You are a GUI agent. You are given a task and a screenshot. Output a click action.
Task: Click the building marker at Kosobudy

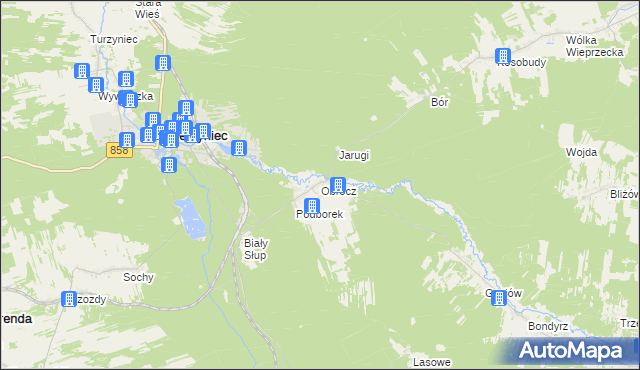(x=503, y=56)
